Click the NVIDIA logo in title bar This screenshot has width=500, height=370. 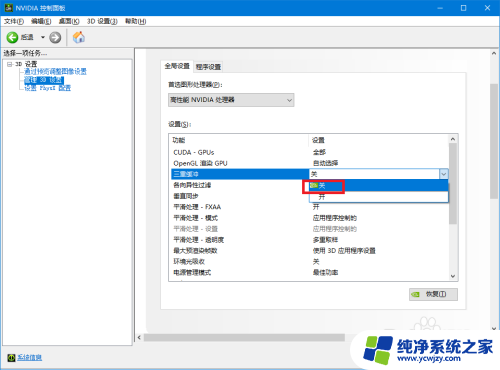click(x=8, y=8)
